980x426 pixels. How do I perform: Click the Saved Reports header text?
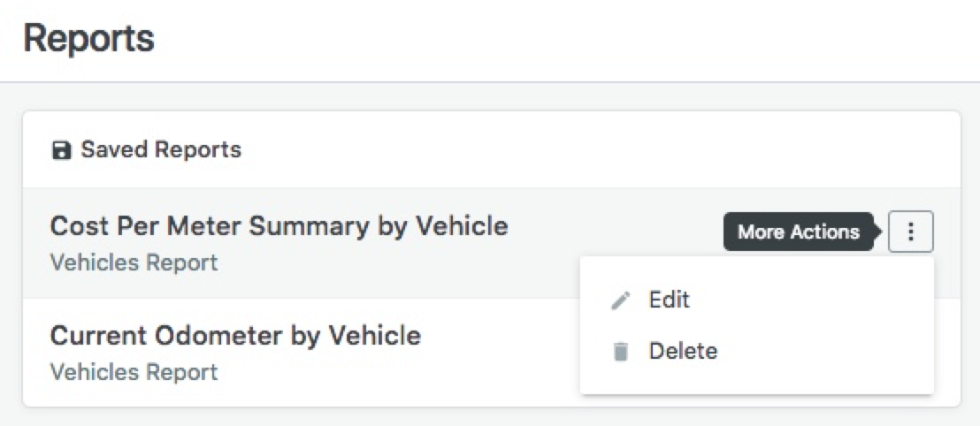click(x=161, y=149)
